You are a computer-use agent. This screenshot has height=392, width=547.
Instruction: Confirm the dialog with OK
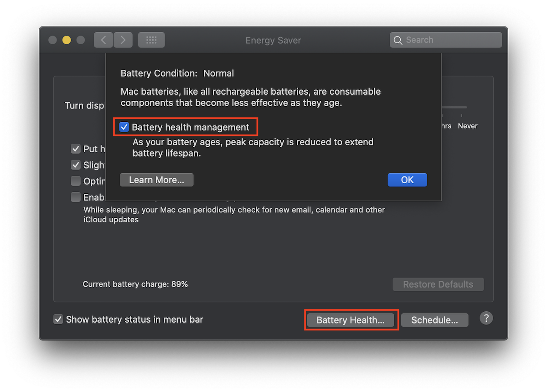click(x=407, y=180)
